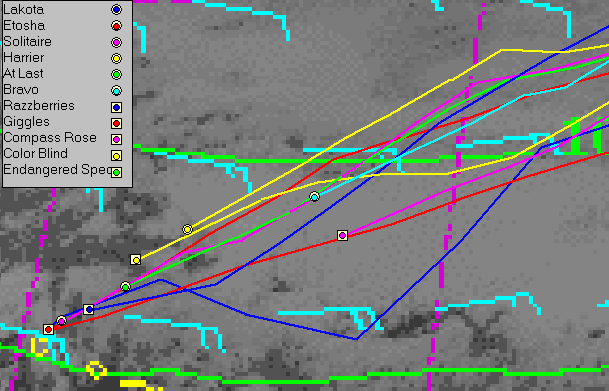Click the Razzberries legend label

[39, 106]
